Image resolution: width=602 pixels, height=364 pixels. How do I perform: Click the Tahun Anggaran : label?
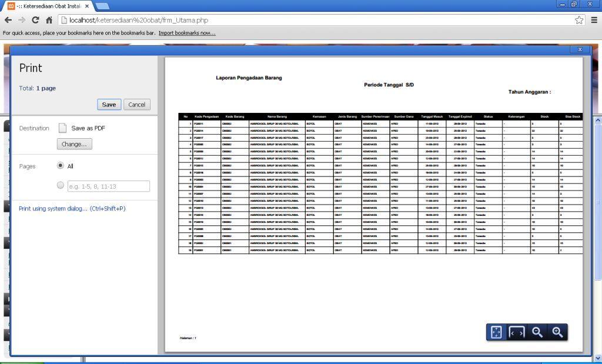pyautogui.click(x=530, y=92)
